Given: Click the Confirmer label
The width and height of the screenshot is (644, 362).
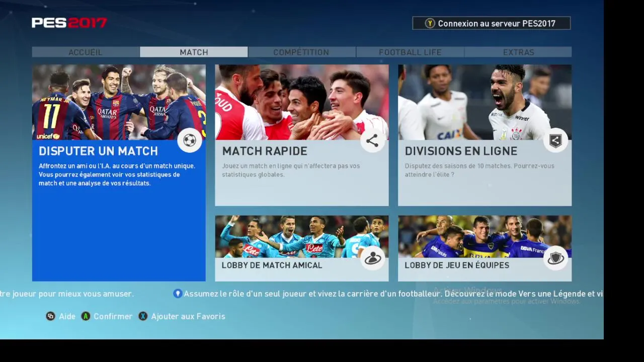Looking at the screenshot, I should pos(113,316).
